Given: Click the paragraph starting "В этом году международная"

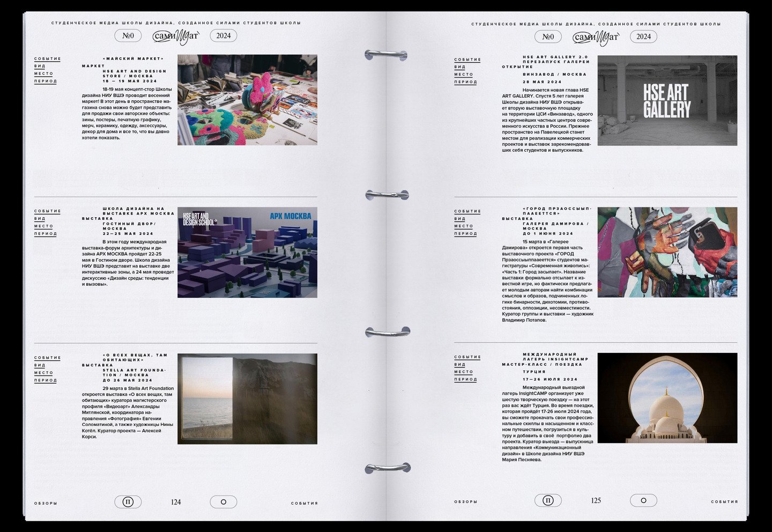Looking at the screenshot, I should (128, 263).
